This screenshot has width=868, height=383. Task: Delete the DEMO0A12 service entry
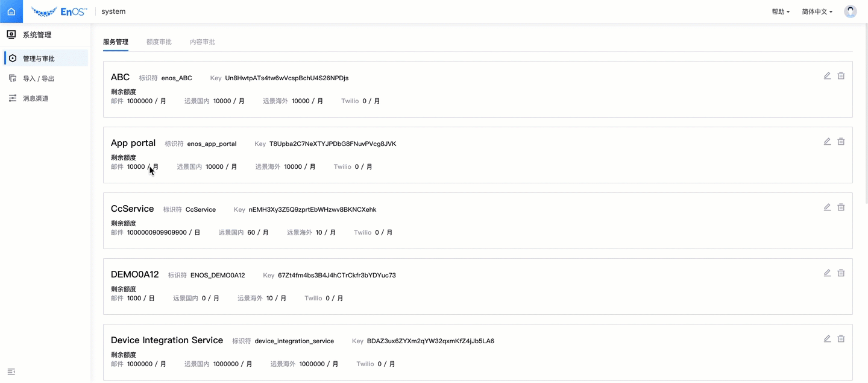(841, 273)
